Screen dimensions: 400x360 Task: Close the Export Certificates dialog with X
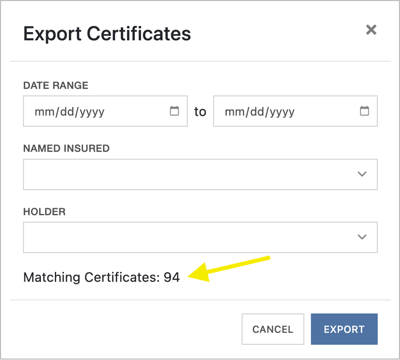371,30
